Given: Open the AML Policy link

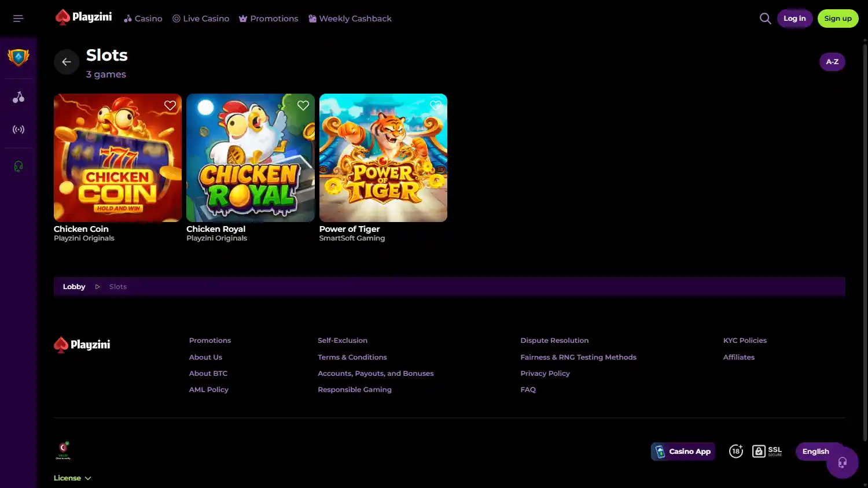Looking at the screenshot, I should pos(209,390).
